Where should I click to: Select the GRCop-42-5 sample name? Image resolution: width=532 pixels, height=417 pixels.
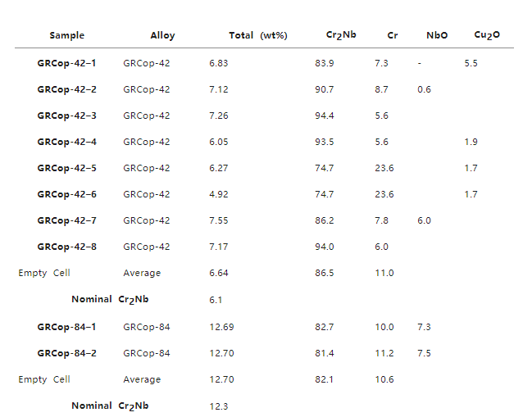[66, 168]
